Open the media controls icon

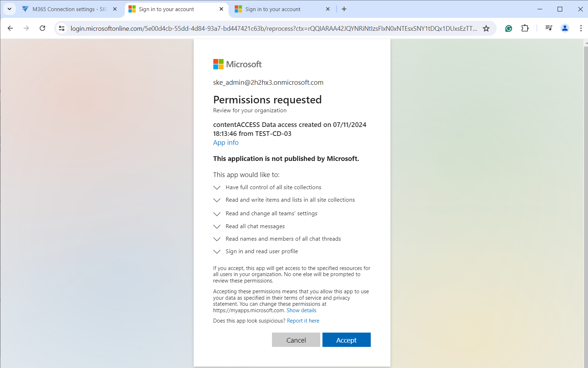[549, 28]
